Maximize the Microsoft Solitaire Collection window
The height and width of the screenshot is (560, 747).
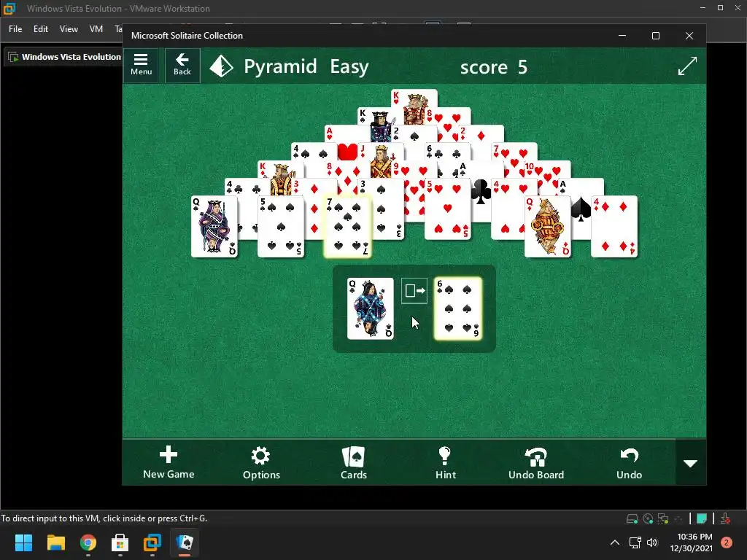coord(656,36)
